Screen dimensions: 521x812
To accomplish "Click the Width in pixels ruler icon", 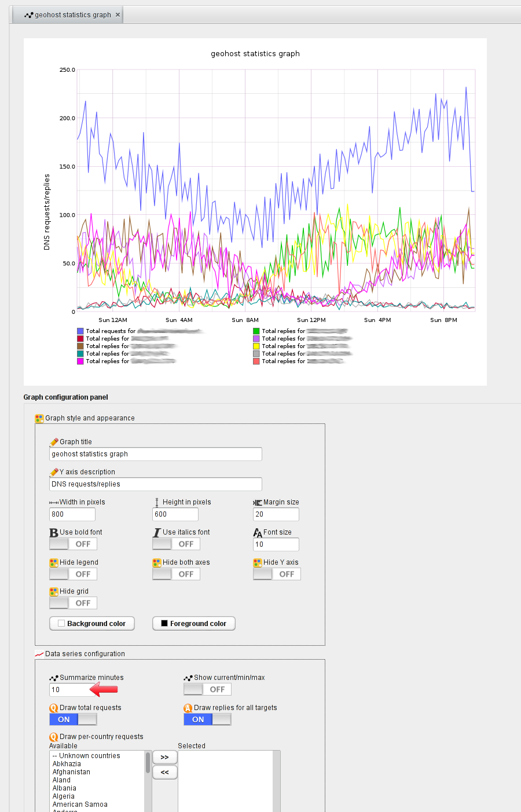I will [x=54, y=502].
